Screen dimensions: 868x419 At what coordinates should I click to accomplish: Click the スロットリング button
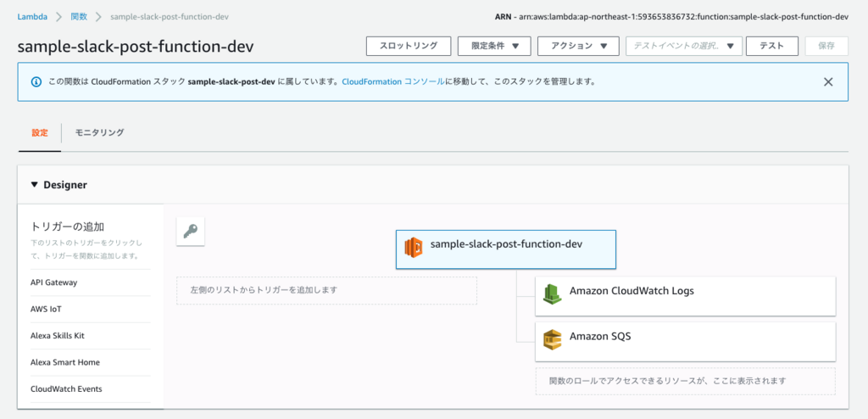pos(409,46)
